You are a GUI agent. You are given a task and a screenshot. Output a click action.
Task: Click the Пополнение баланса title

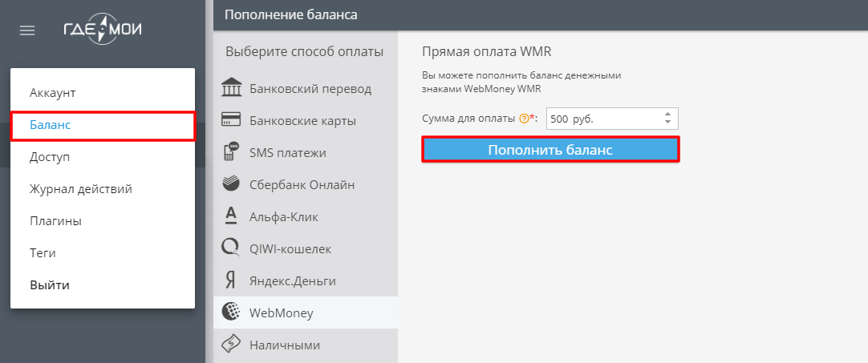point(291,15)
